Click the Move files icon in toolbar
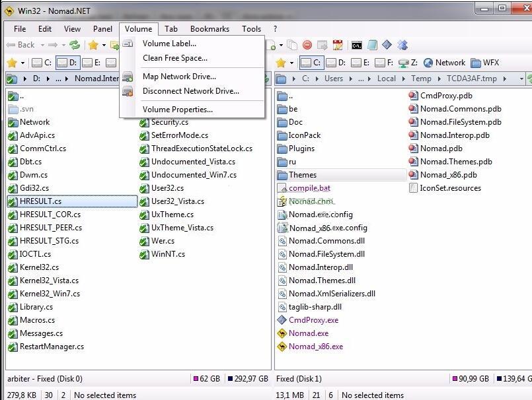This screenshot has height=400, width=532. click(322, 45)
